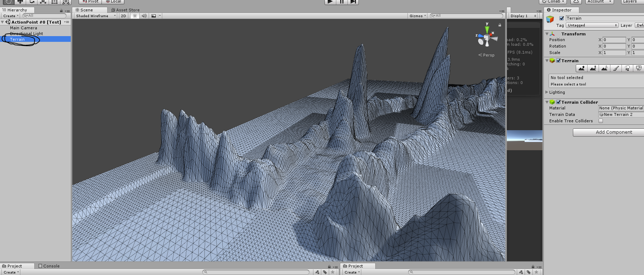This screenshot has width=644, height=275.
Task: Select the Rect transform tool
Action: point(54,2)
